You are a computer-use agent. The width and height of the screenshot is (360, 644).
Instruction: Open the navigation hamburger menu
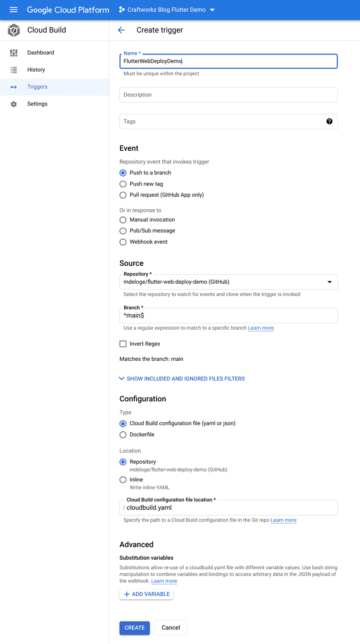pyautogui.click(x=13, y=9)
